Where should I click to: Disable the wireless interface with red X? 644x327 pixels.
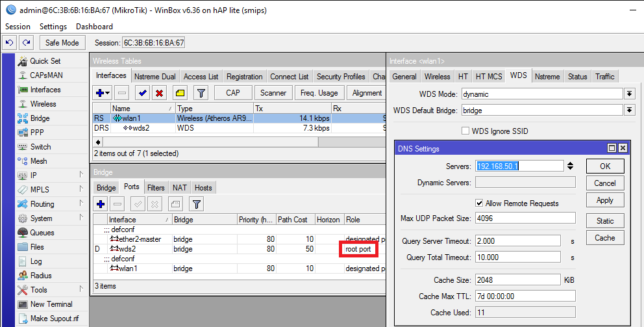pos(159,93)
